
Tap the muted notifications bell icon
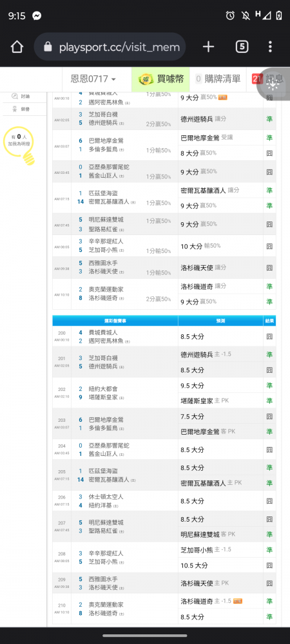click(246, 15)
